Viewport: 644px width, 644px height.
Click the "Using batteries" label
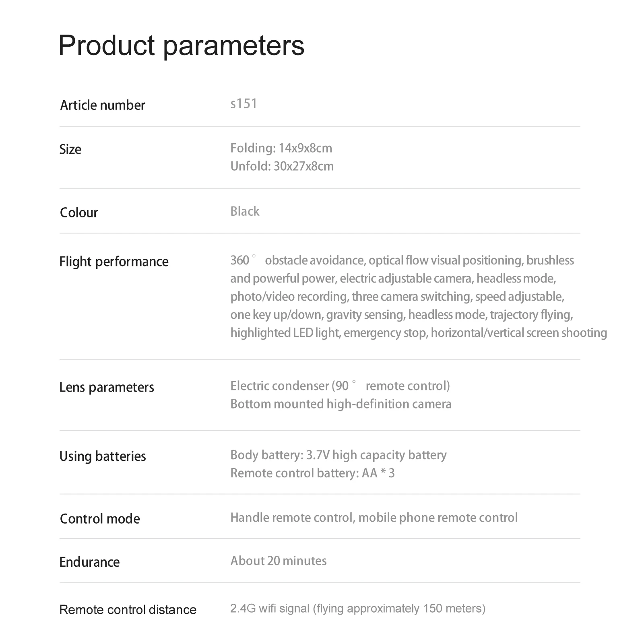(103, 456)
